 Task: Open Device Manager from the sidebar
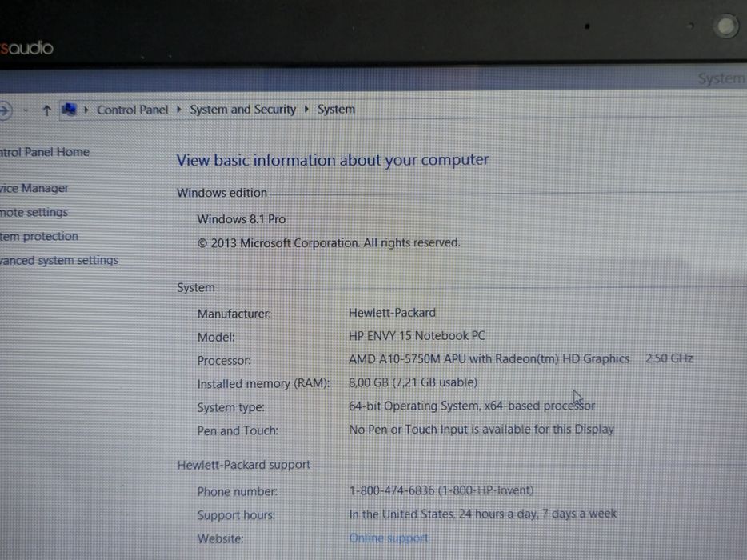[x=34, y=188]
